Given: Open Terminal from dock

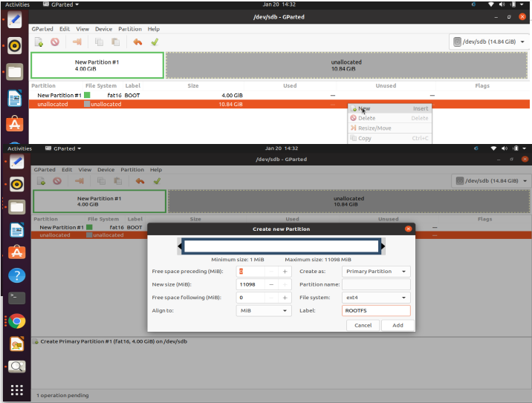Looking at the screenshot, I should [x=16, y=298].
